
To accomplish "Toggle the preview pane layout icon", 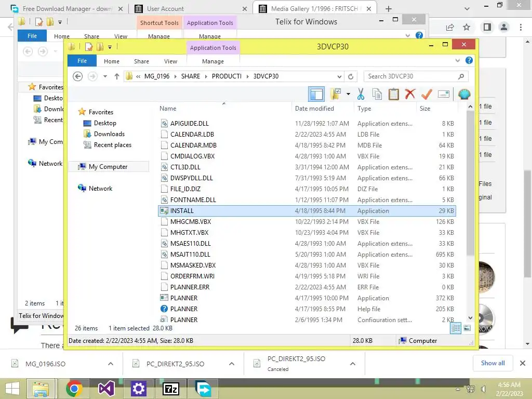I will [x=316, y=94].
